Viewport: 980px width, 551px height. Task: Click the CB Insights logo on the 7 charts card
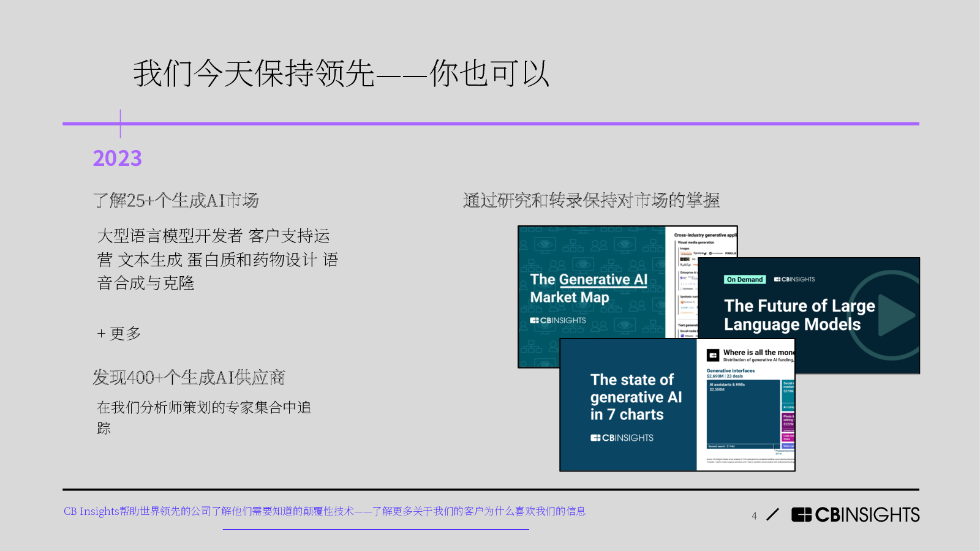point(622,438)
